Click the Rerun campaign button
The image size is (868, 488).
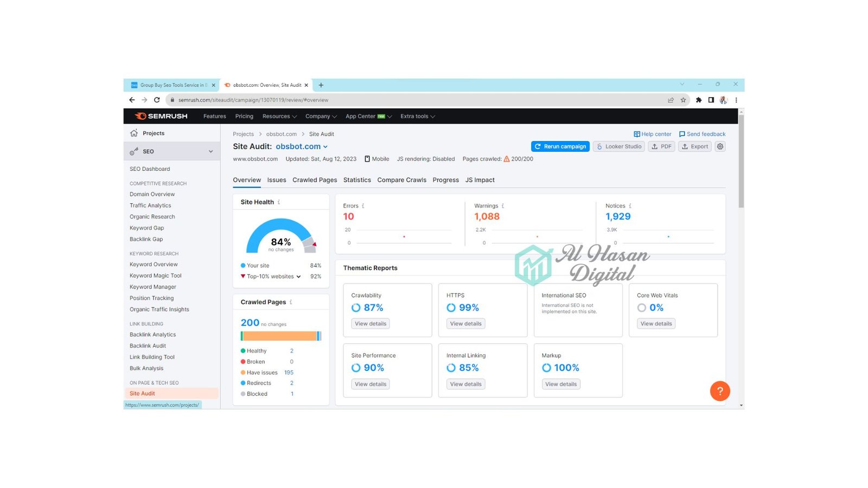click(560, 146)
